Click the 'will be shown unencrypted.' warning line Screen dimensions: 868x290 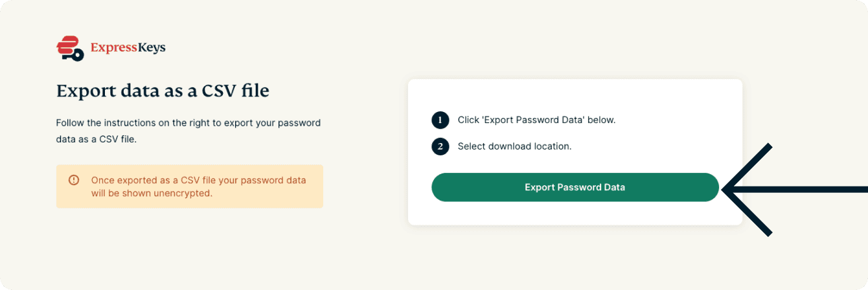tap(152, 193)
